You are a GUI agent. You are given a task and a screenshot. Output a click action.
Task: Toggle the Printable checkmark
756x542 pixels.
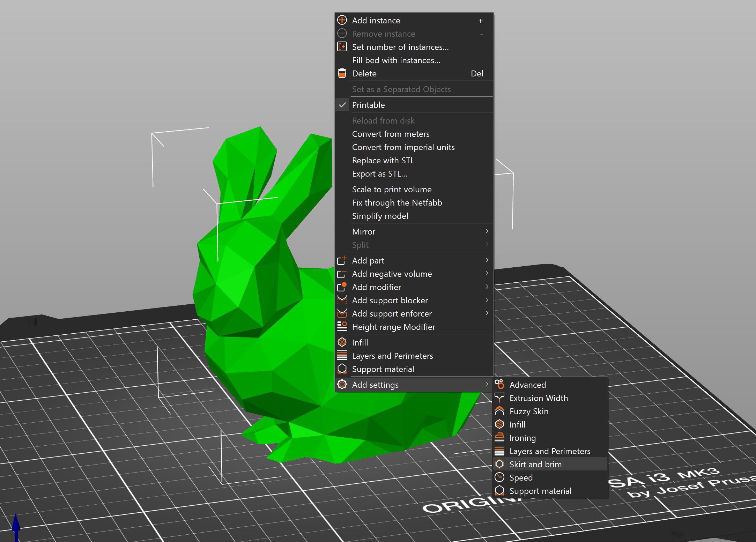pos(342,105)
